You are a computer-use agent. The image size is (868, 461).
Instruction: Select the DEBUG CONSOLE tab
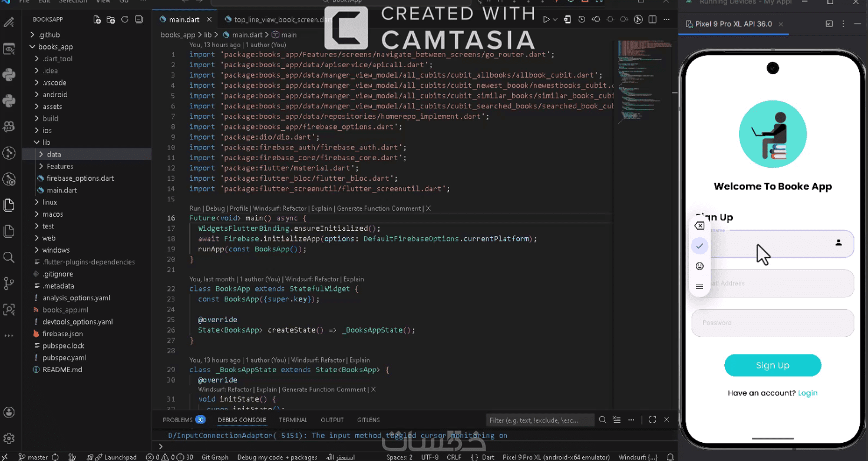[242, 420]
